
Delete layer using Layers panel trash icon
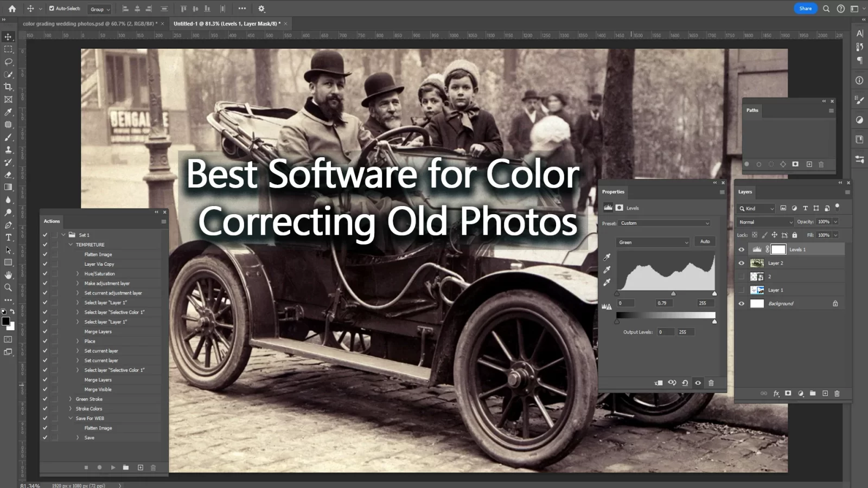(837, 394)
